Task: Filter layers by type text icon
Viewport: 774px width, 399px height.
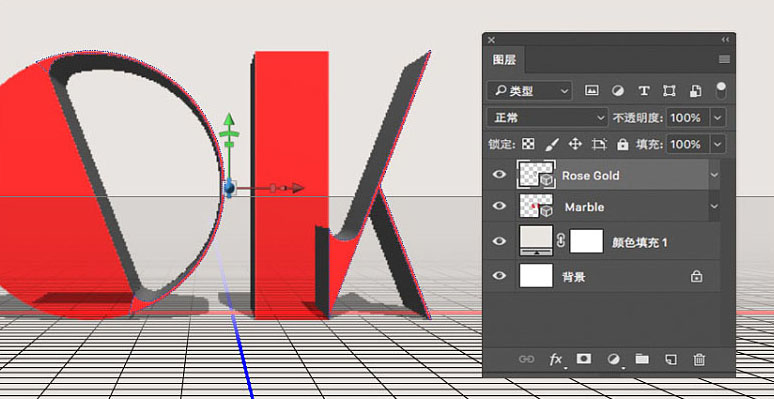Action: [x=644, y=91]
